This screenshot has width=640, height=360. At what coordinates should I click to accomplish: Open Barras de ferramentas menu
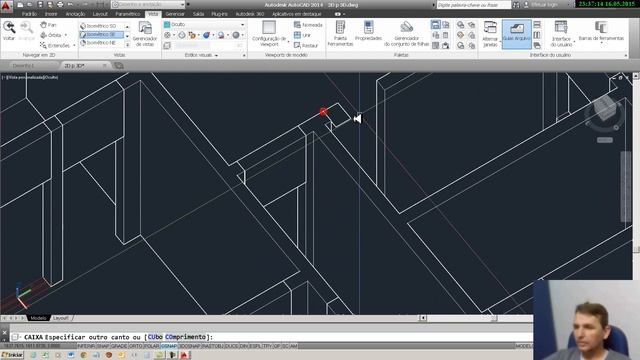coord(601,32)
